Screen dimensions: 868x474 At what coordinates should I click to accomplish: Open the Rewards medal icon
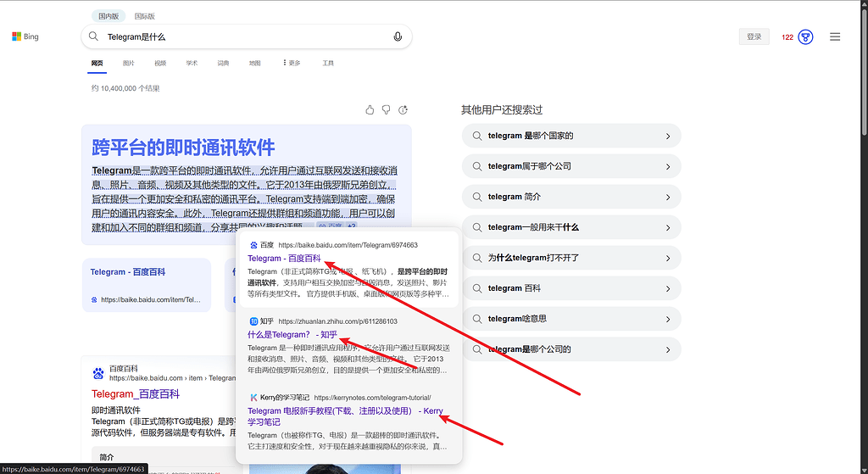[805, 37]
